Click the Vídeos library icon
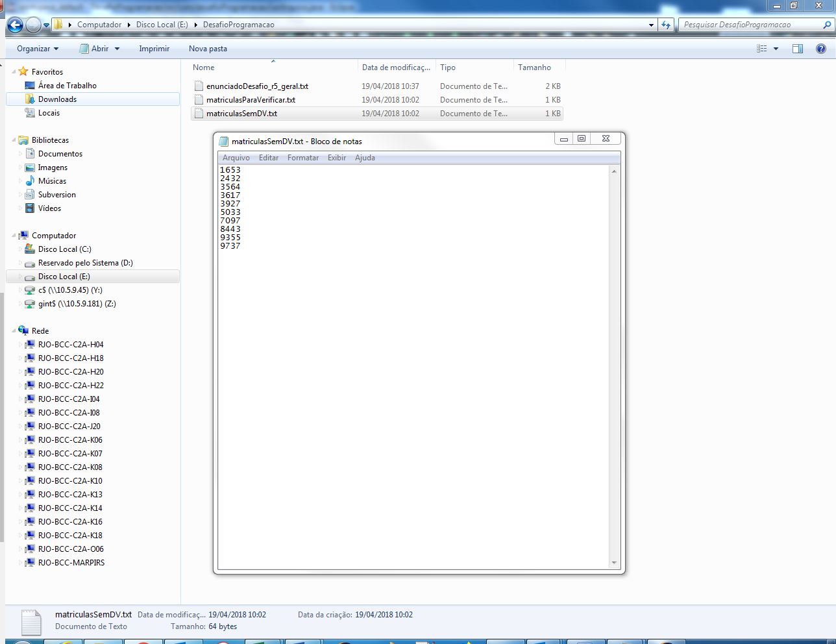 29,208
